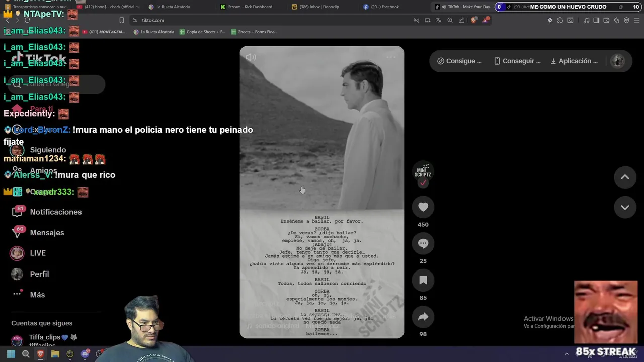Open Sheets + Forms Fina bookmark
Image resolution: width=644 pixels, height=362 pixels.
tap(254, 32)
